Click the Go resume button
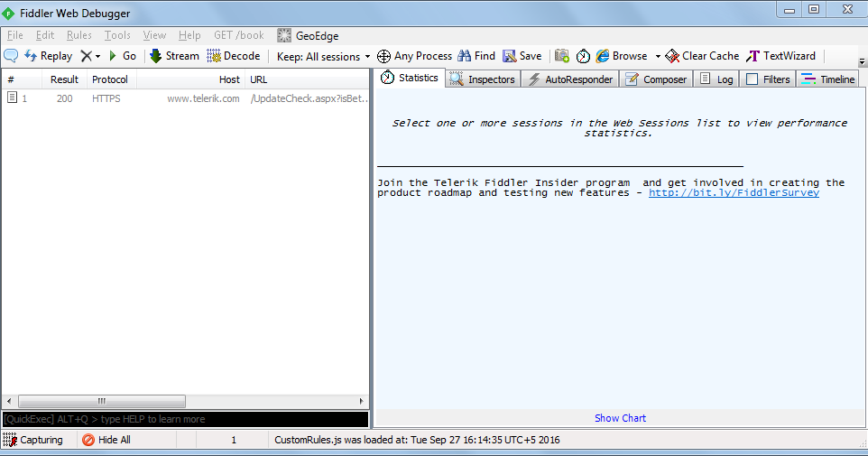This screenshot has height=456, width=868. click(x=123, y=56)
